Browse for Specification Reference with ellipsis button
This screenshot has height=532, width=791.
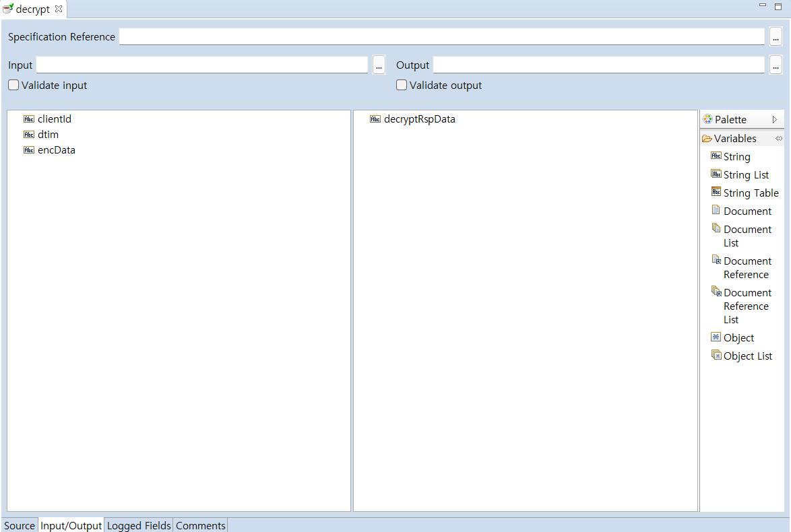point(775,37)
